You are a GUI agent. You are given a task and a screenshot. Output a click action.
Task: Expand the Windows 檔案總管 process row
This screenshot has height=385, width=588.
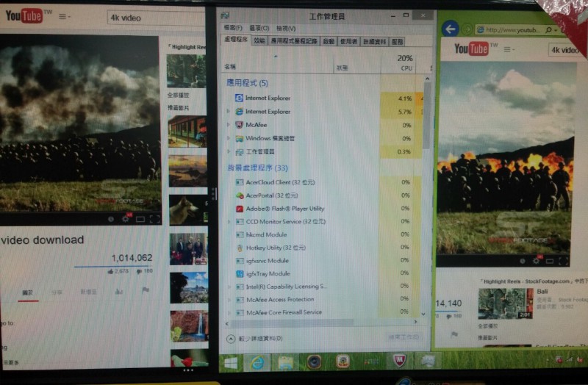pos(229,138)
